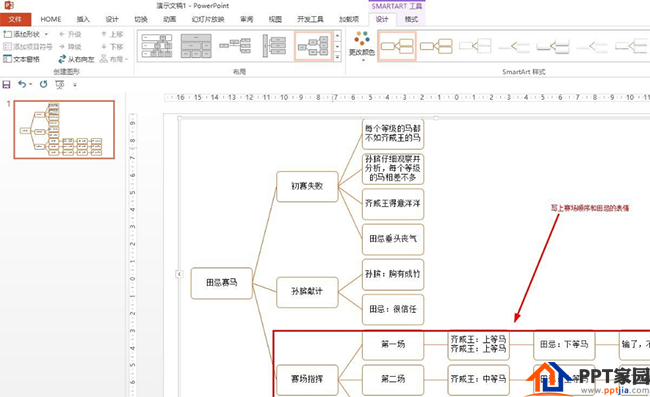Viewport: 650px width, 397px height.
Task: Select the 初赛失败 node
Action: 307,186
